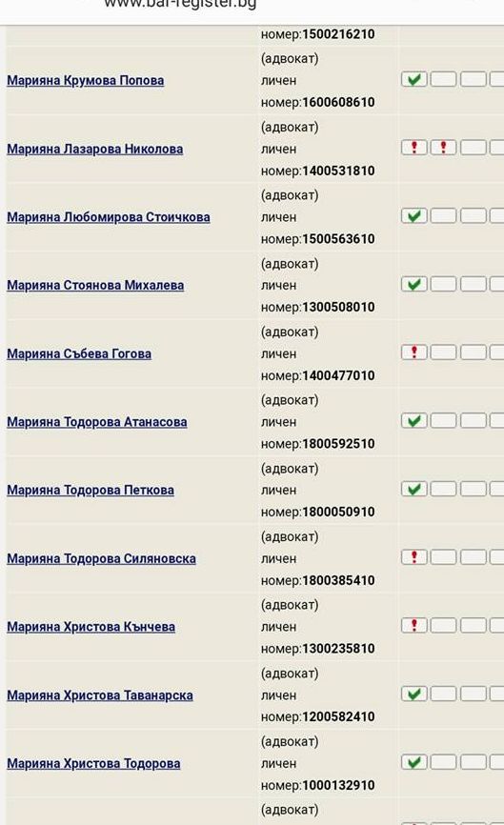
Task: Open Марияна Христова Тодорова profile link
Action: (x=93, y=763)
